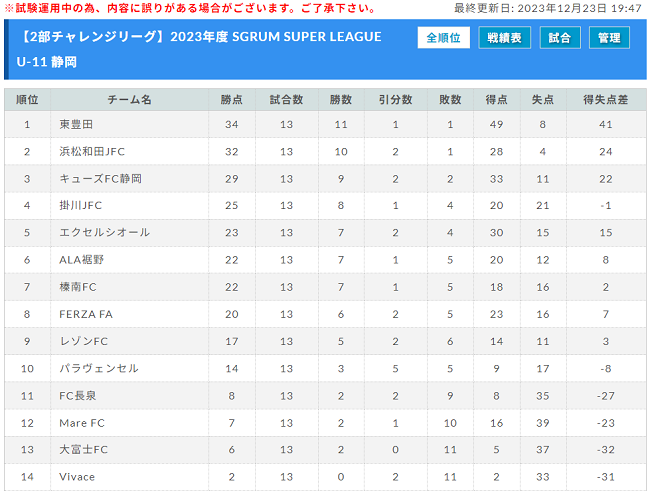Switch to the 戦績表 tab
This screenshot has width=650, height=495.
(504, 38)
